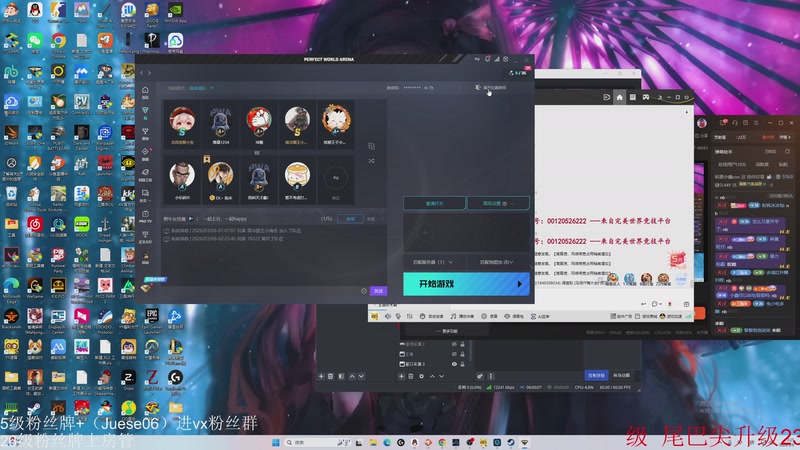
Task: Click the swap squares icon above the shuffle icon
Action: coord(371,146)
